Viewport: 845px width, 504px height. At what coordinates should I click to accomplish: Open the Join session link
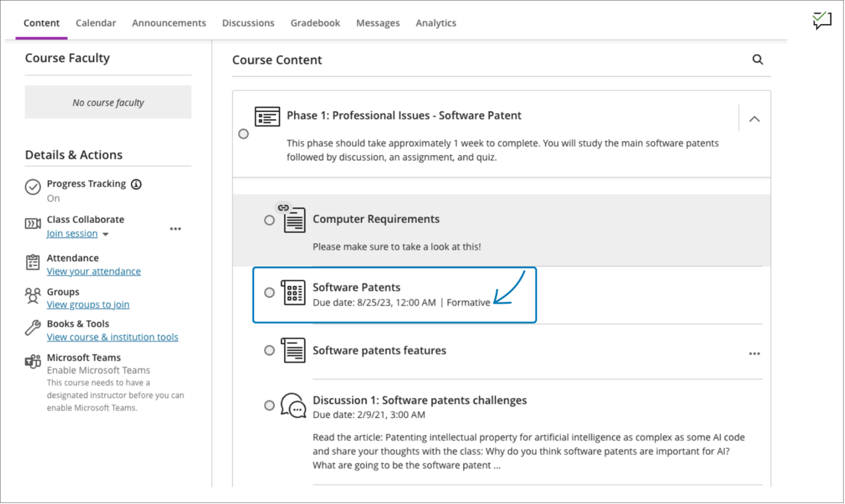pyautogui.click(x=71, y=234)
